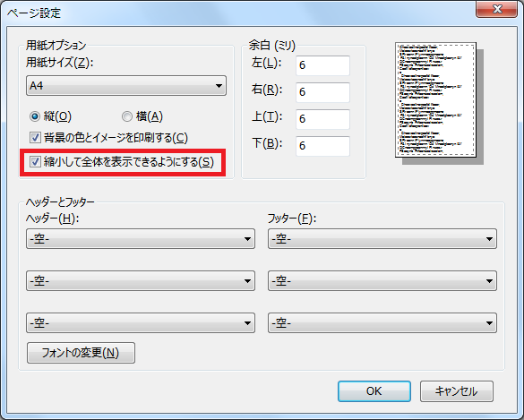
Task: Confirm settings with the OK button
Action: click(374, 391)
